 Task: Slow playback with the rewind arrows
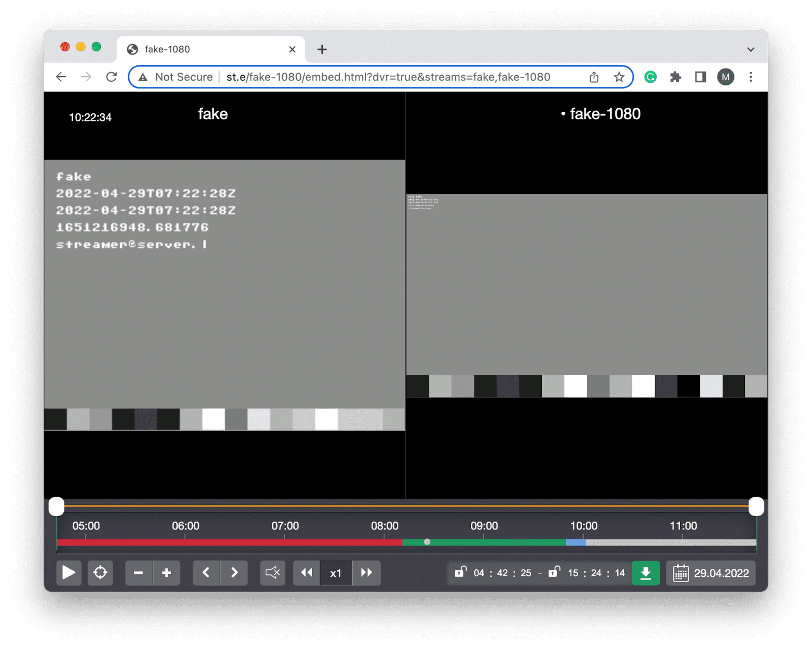[307, 573]
